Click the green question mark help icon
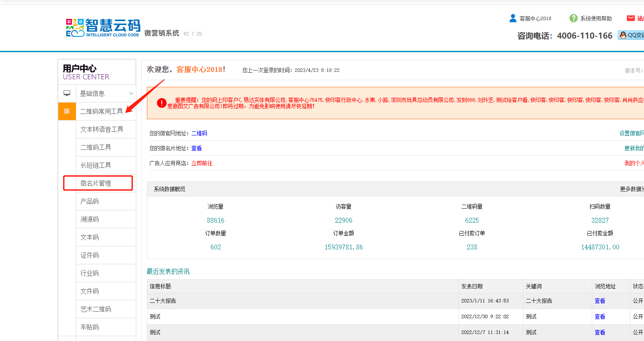The image size is (644, 341). (x=573, y=18)
